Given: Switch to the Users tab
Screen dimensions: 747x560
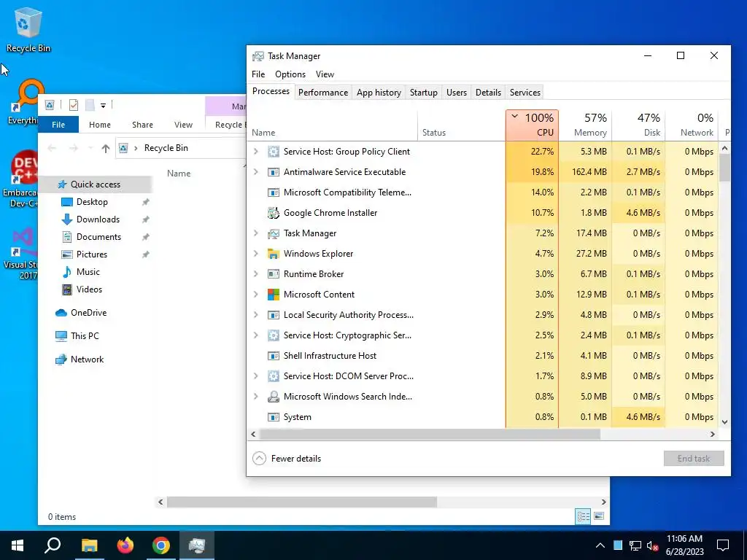Looking at the screenshot, I should click(457, 93).
